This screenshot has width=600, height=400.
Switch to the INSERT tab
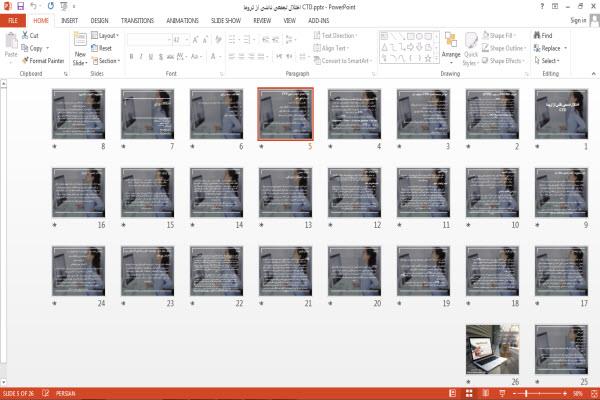coord(69,21)
